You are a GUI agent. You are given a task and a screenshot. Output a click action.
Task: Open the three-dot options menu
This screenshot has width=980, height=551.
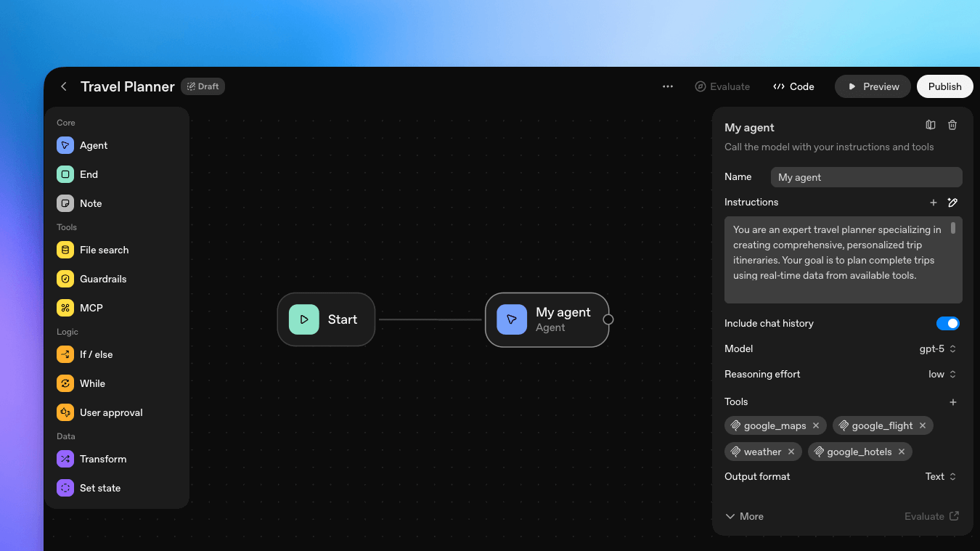point(667,86)
